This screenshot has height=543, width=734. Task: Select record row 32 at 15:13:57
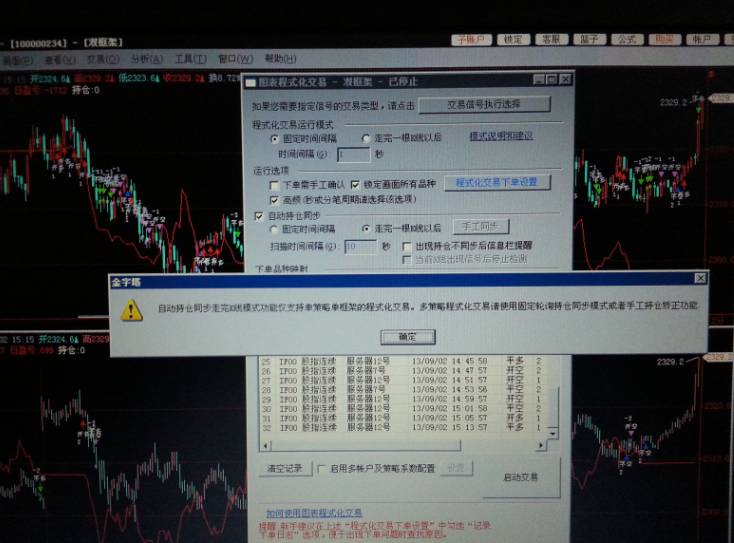tap(402, 427)
